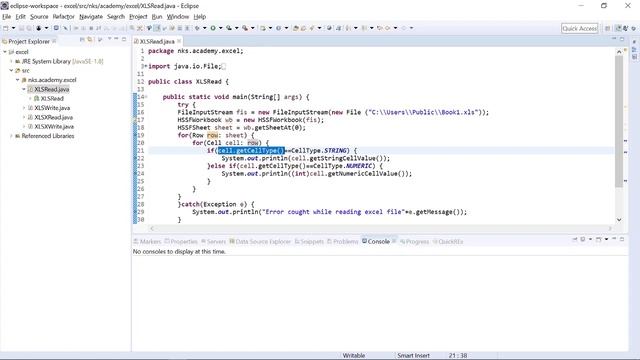Select the XLSRead class under XLSRead.java

(52, 98)
